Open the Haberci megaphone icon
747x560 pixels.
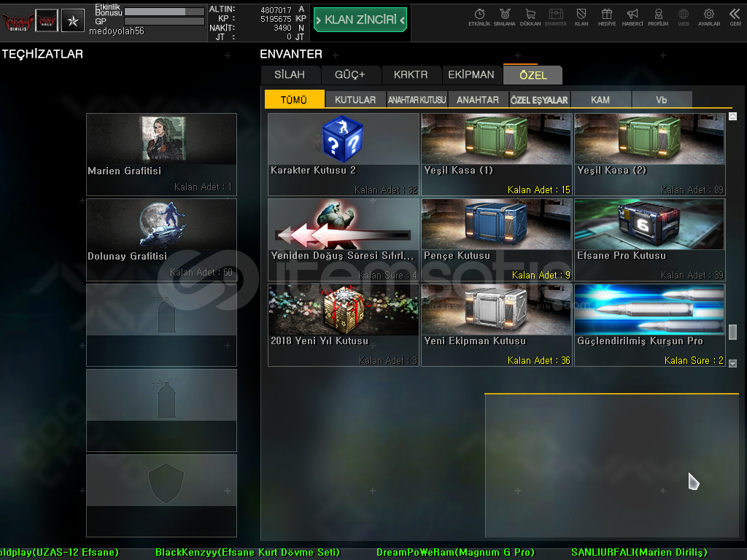(632, 17)
